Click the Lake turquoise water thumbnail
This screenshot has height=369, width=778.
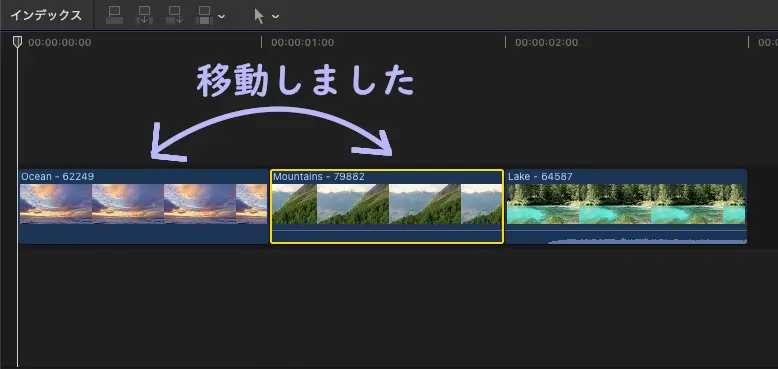click(626, 204)
